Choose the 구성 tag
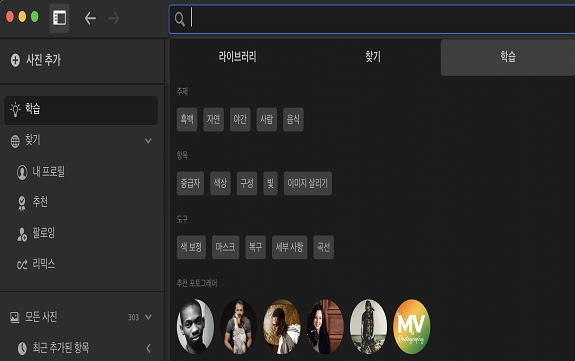This screenshot has height=361, width=575. click(247, 183)
